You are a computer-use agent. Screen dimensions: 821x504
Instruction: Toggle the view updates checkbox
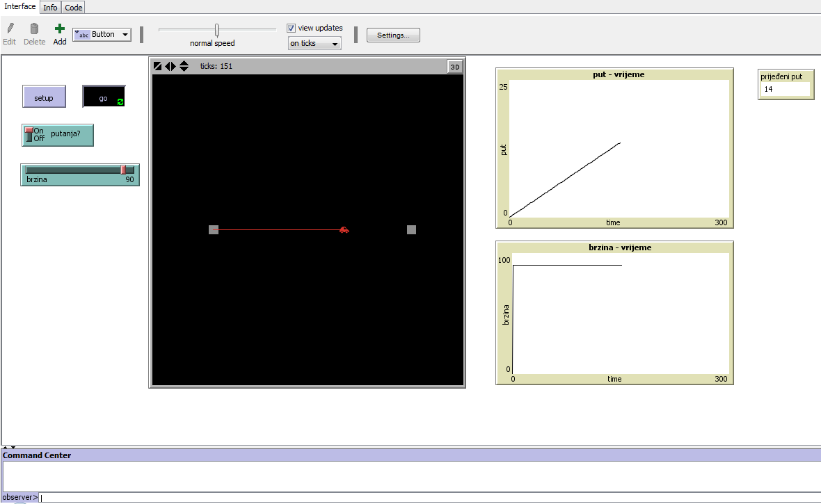pos(292,29)
